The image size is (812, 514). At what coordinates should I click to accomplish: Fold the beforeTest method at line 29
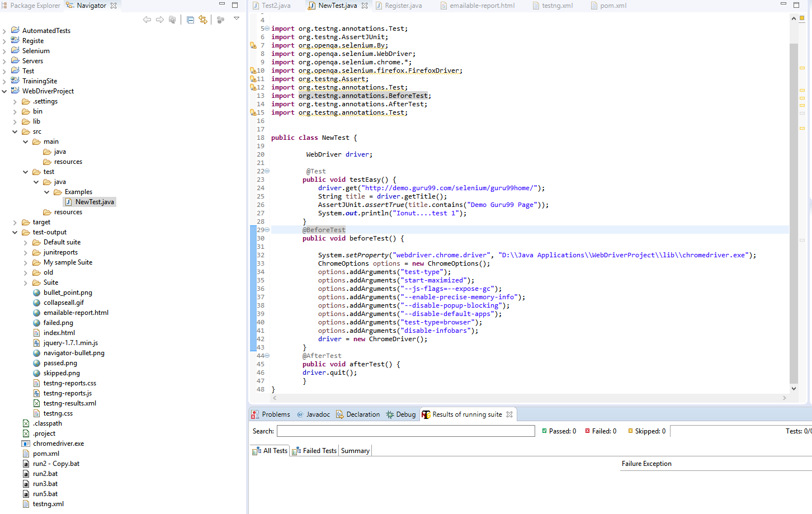point(267,230)
